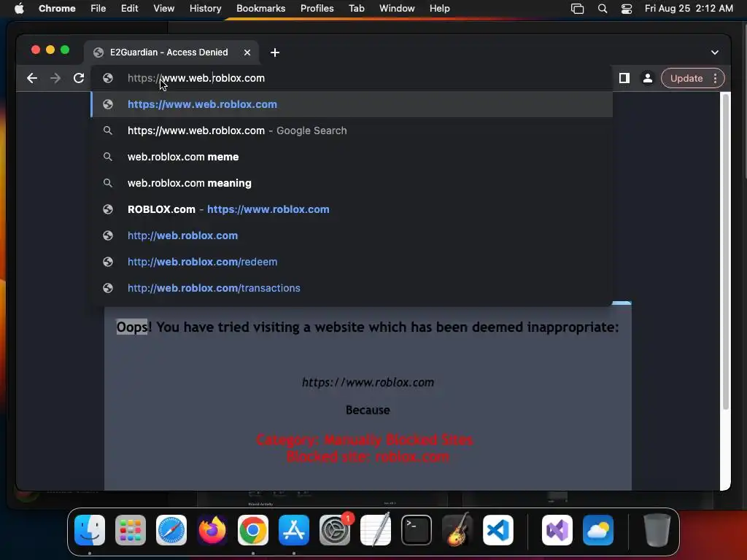Open the Window menu
This screenshot has width=747, height=560.
pos(397,9)
